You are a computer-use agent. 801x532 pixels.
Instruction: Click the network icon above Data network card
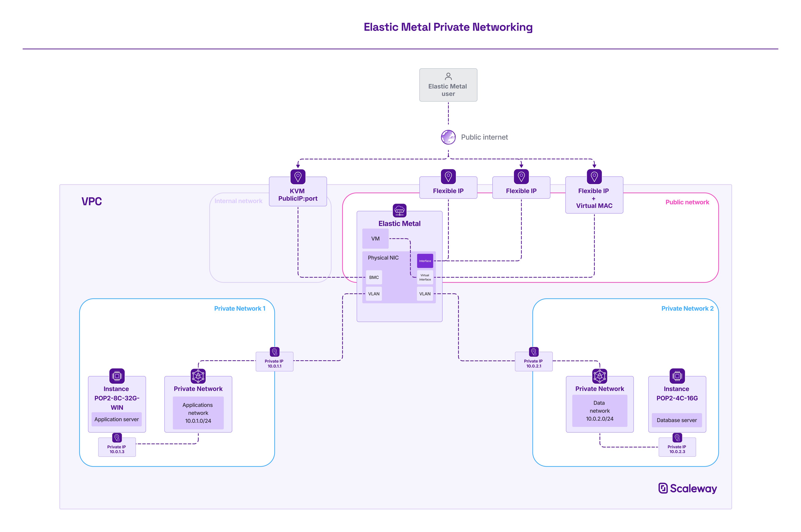click(600, 376)
